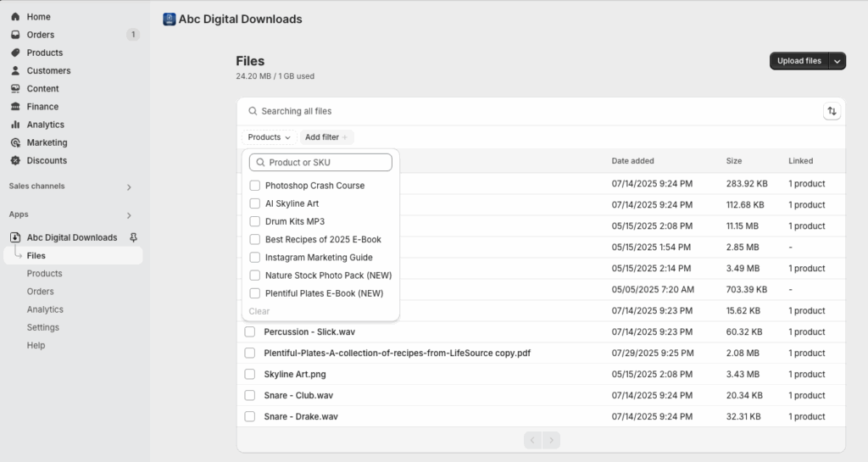Open Orders via its inbox icon
868x462 pixels.
(15, 34)
